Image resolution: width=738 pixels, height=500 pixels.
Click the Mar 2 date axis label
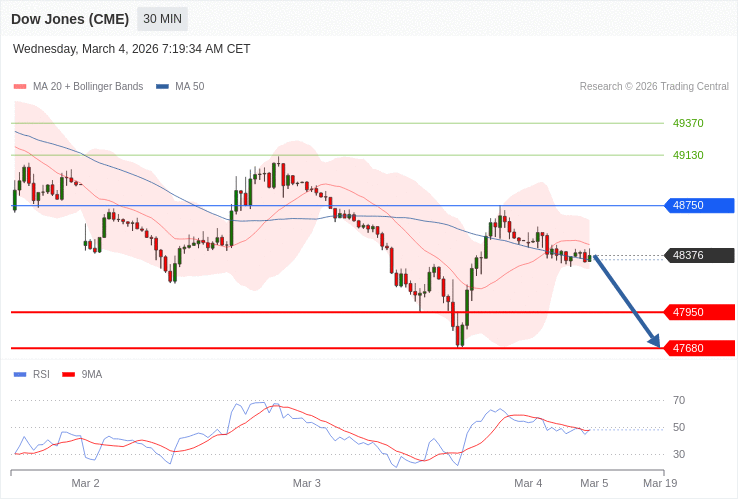point(86,483)
